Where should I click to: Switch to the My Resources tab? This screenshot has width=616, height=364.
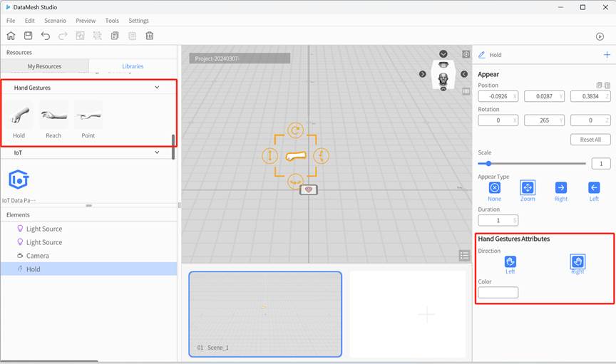(44, 66)
